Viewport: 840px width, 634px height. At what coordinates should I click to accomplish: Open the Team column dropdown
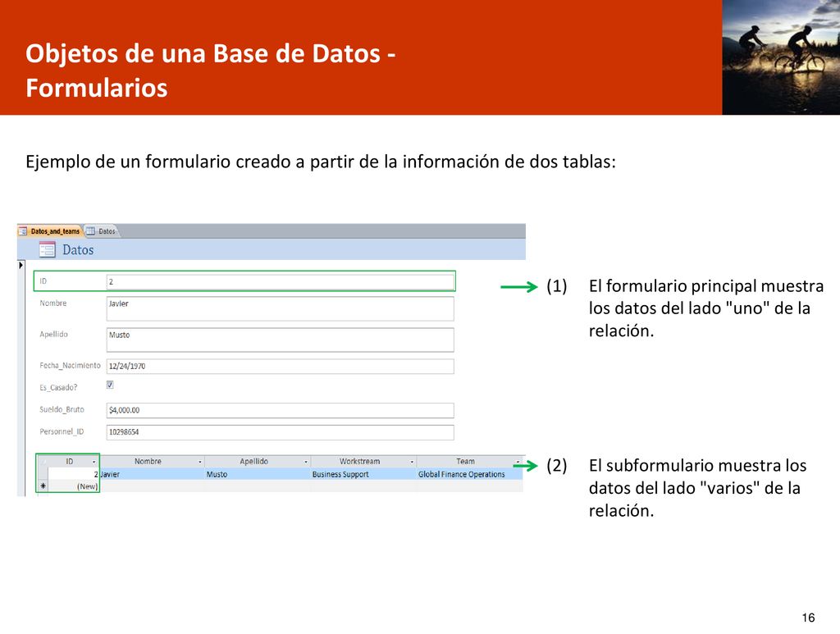518,462
